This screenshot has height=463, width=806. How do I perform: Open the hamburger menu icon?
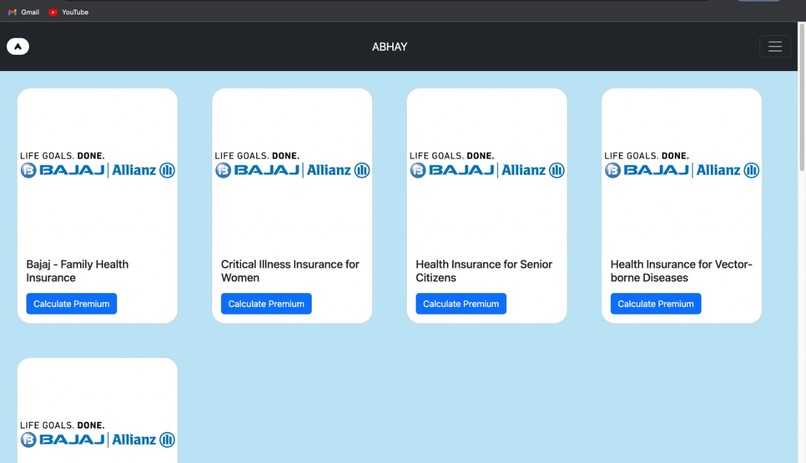775,47
